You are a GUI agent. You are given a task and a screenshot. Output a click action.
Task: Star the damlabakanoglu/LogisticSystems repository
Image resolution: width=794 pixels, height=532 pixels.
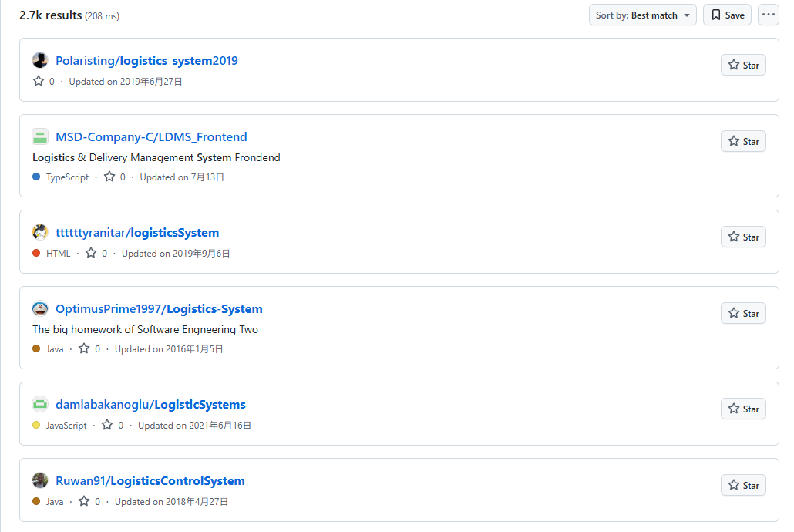tap(743, 409)
